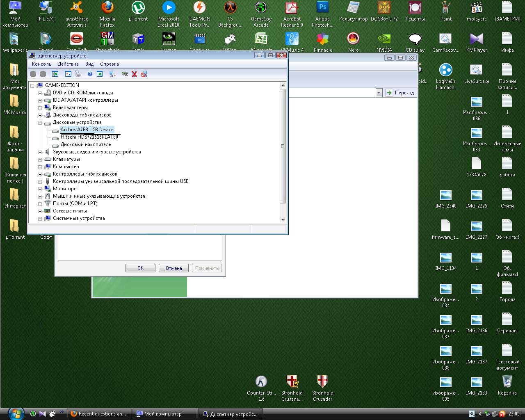Viewport: 525px width, 420px height.
Task: Select DOSBox 0.72 desktop icon
Action: tap(384, 11)
